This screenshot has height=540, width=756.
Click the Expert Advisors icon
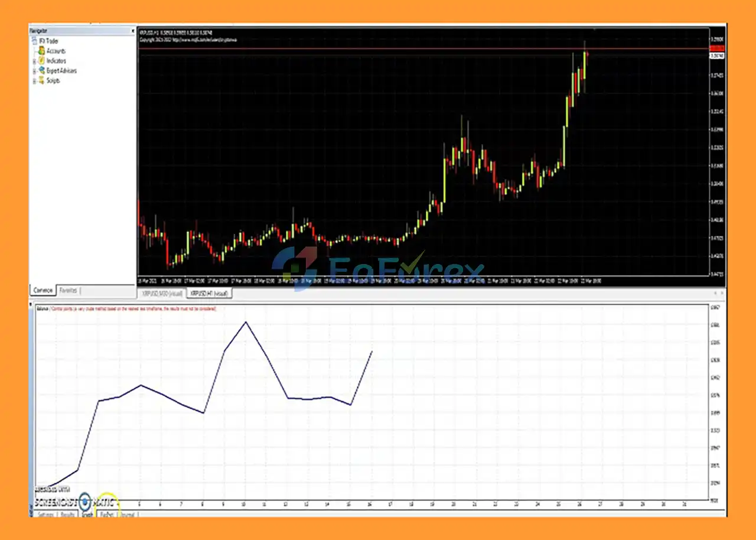click(x=41, y=71)
